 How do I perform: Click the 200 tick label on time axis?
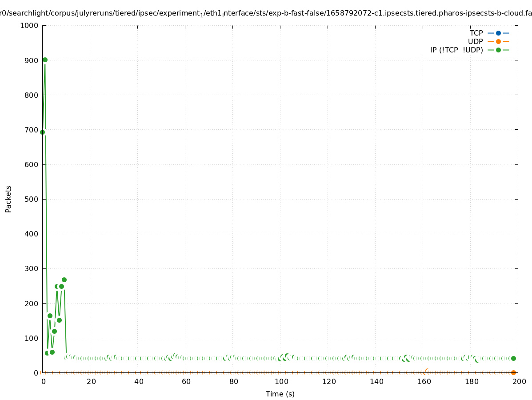(518, 381)
